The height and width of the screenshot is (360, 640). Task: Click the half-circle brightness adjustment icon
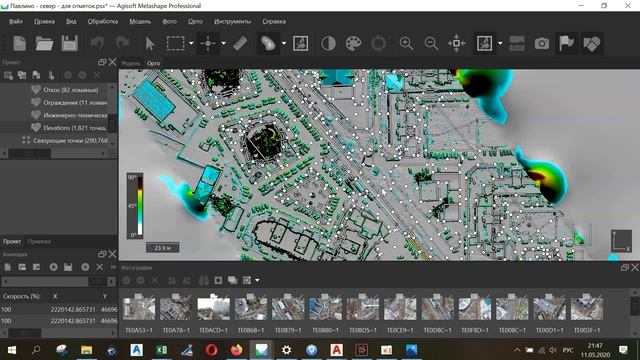pos(328,43)
